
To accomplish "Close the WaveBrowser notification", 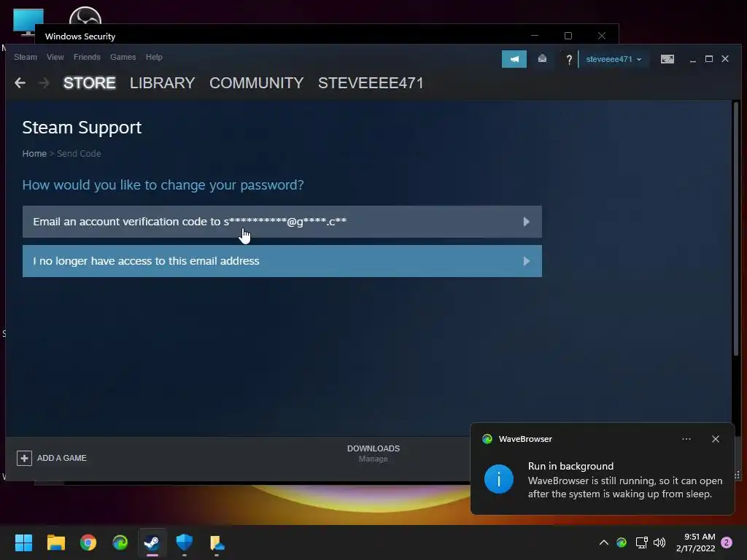I will point(716,439).
